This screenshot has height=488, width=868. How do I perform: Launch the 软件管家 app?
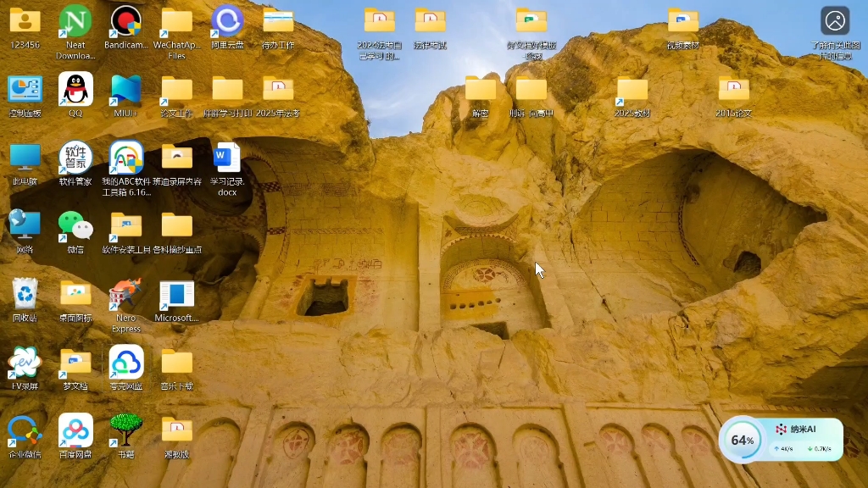(75, 158)
